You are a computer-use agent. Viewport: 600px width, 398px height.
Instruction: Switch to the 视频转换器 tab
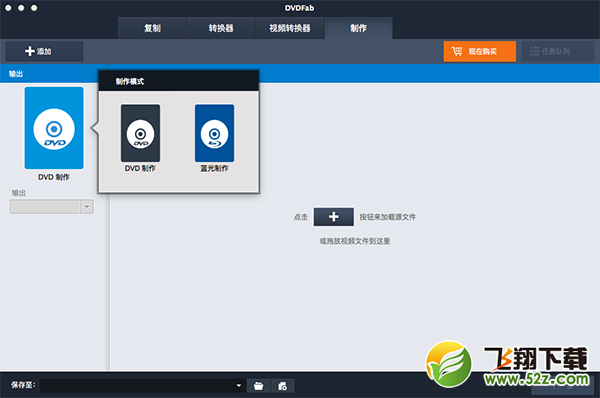pos(290,28)
